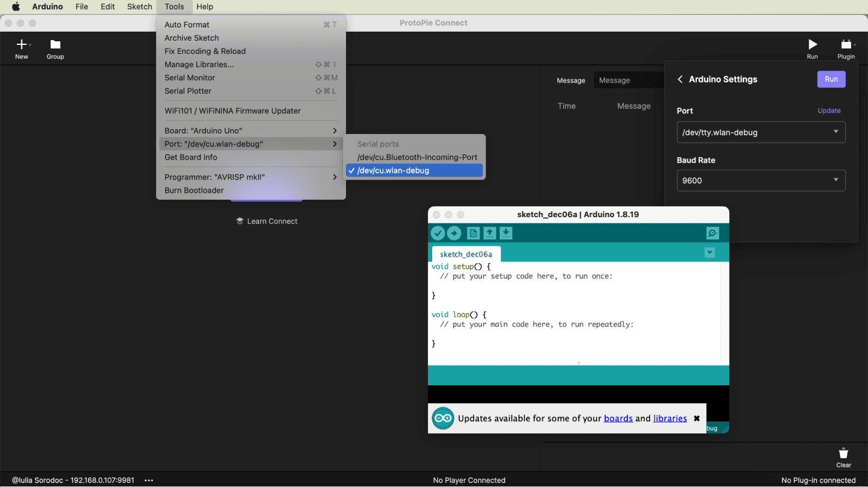
Task: Switch to the sketch_dec06a tab
Action: point(466,254)
